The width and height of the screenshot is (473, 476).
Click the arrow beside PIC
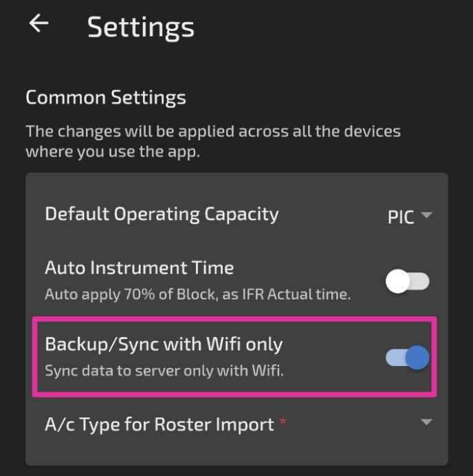tap(426, 215)
